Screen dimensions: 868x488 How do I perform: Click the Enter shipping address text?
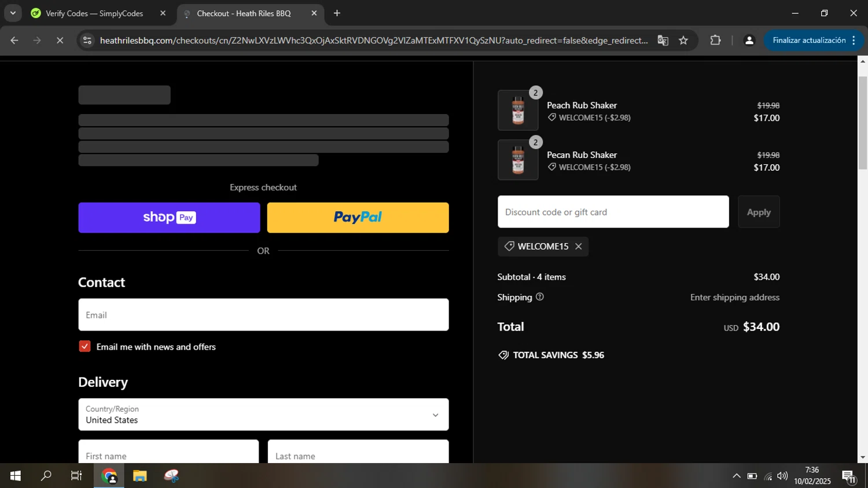point(735,298)
